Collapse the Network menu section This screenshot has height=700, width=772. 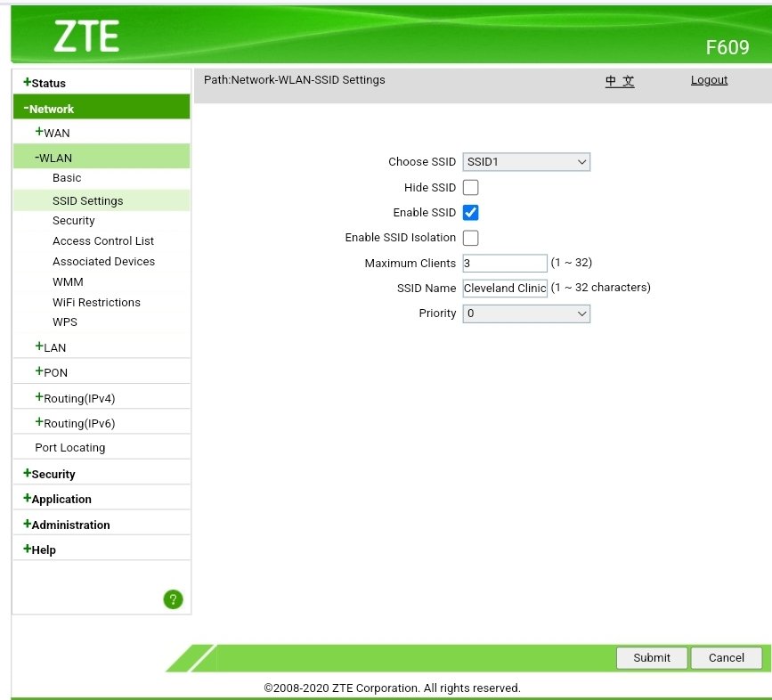point(101,108)
